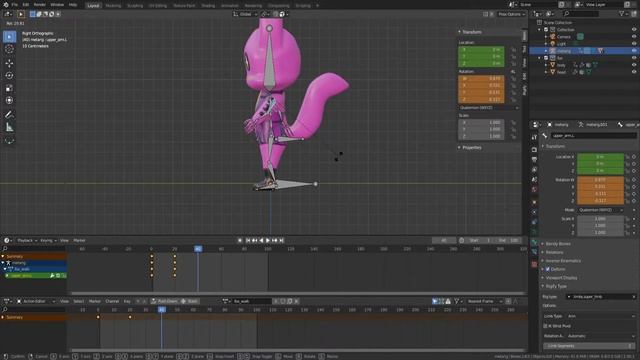Image resolution: width=640 pixels, height=360 pixels.
Task: Collapse the Summary channel in the timeline
Action: (x=3, y=257)
